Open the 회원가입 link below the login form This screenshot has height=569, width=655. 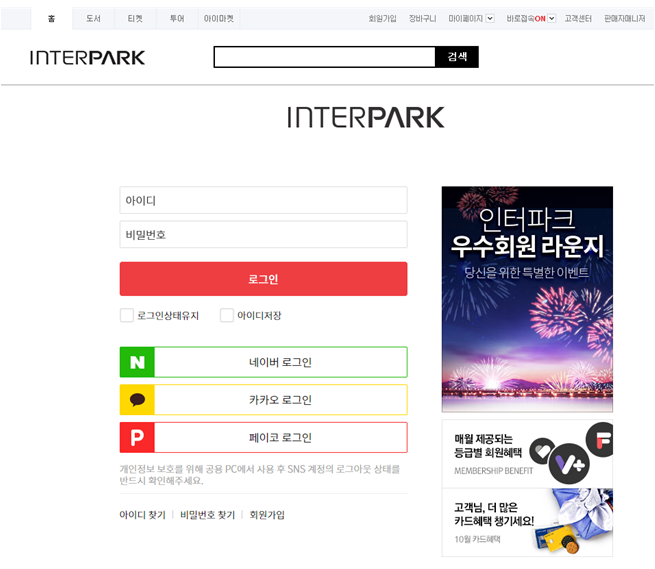coord(267,515)
